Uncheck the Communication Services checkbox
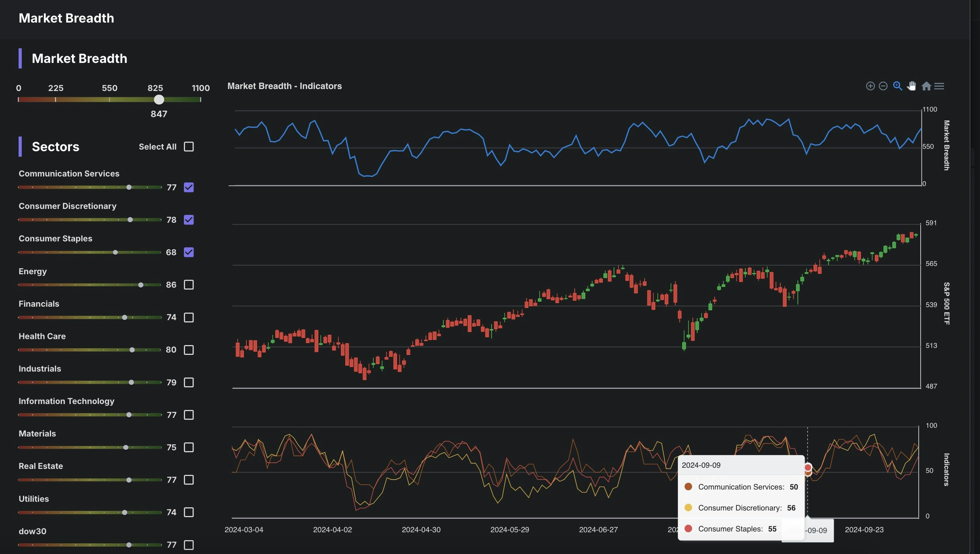980x554 pixels. tap(189, 187)
